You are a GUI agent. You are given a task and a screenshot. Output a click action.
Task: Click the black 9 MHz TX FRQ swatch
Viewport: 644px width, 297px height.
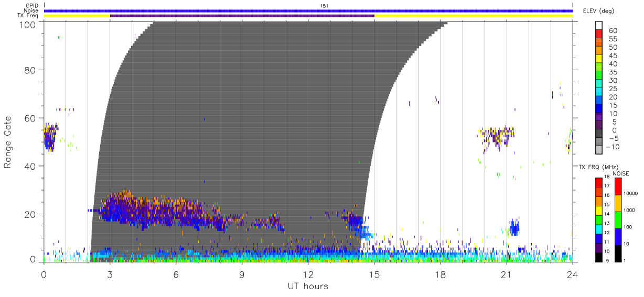598,257
